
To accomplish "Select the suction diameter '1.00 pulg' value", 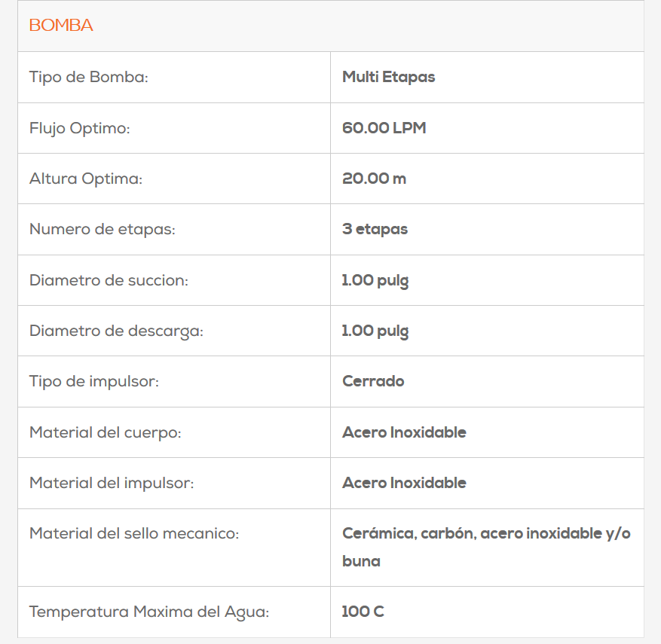I will coord(375,280).
